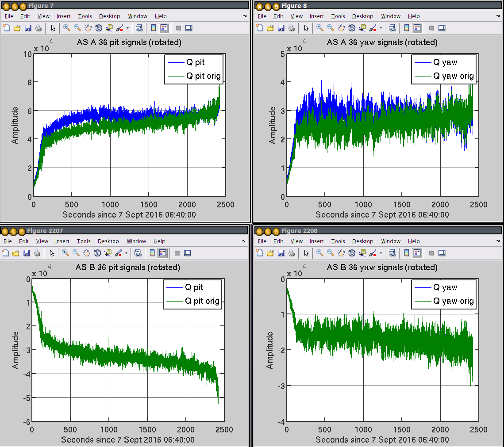Click dock arrow at Figure 8 menu bar
The image size is (504, 447).
pos(498,16)
